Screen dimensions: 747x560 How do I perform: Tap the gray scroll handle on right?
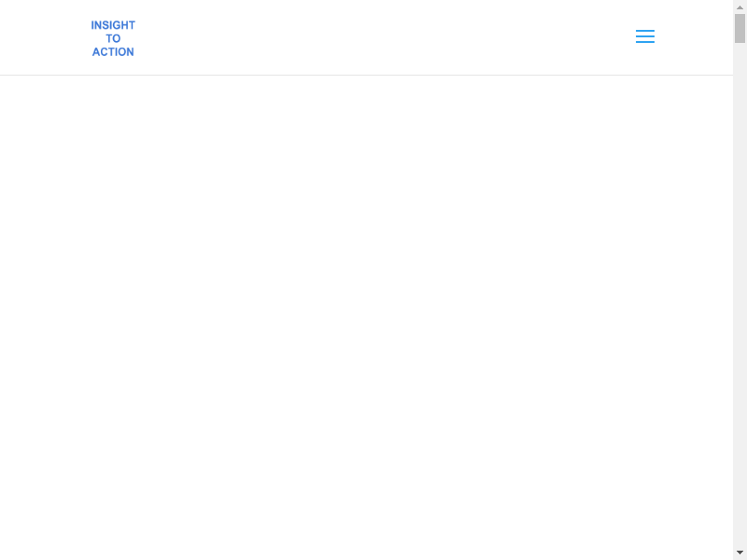tap(740, 28)
